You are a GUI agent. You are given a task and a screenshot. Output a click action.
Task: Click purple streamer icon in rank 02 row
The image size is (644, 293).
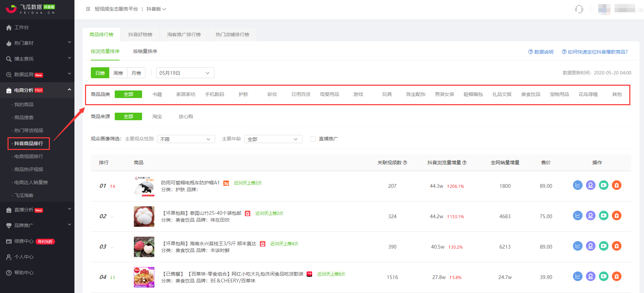point(590,215)
